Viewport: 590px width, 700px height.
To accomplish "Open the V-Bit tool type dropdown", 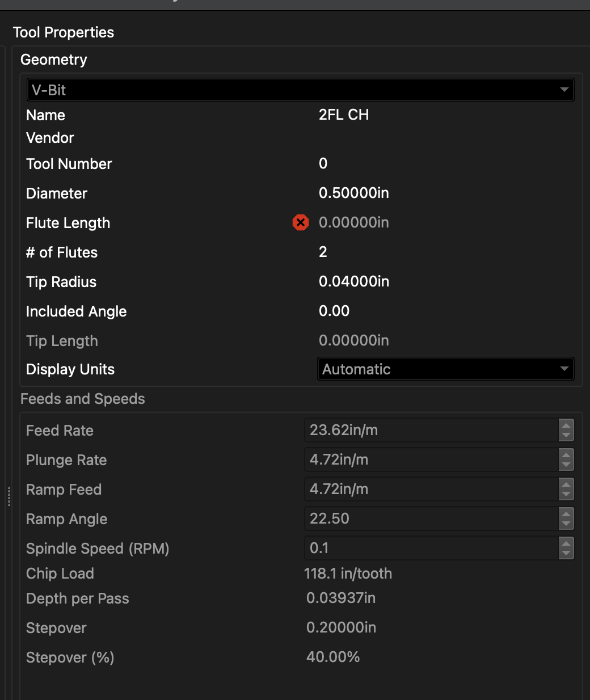I will pyautogui.click(x=300, y=90).
